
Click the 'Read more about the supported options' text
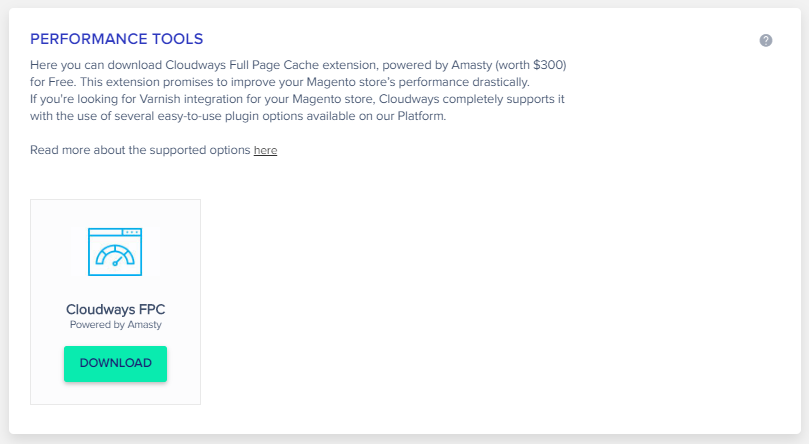140,150
